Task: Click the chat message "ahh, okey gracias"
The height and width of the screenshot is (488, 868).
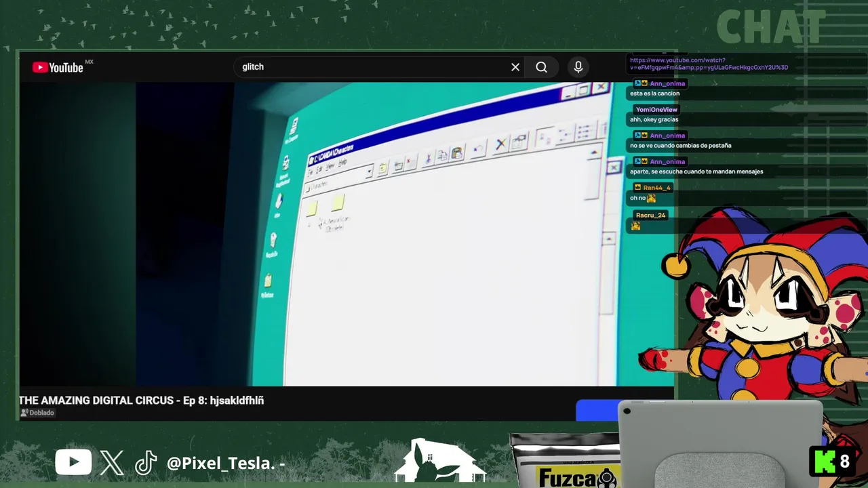Action: tap(654, 120)
